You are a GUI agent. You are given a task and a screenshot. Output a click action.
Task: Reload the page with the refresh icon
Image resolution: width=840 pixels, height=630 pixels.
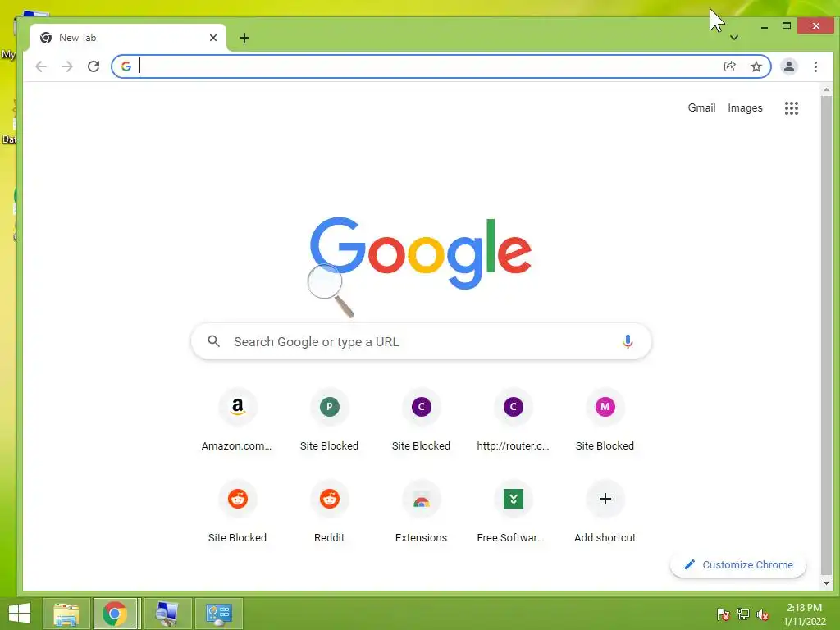tap(94, 66)
